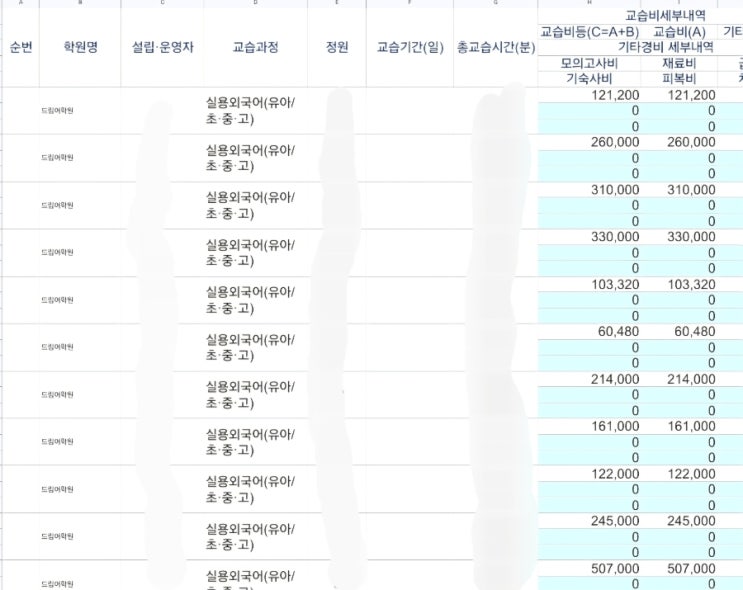Click the 순번 header cell
The height and width of the screenshot is (590, 743).
(x=20, y=47)
